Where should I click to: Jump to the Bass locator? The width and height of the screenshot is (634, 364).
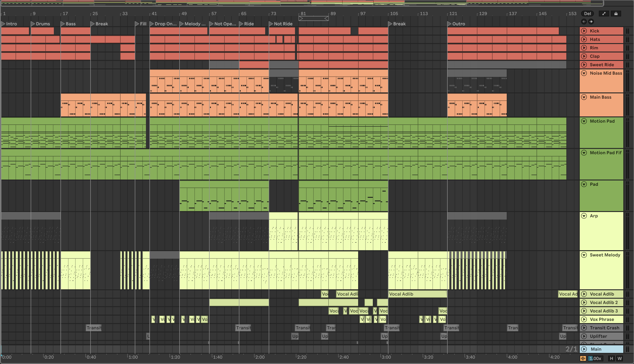[x=68, y=24]
